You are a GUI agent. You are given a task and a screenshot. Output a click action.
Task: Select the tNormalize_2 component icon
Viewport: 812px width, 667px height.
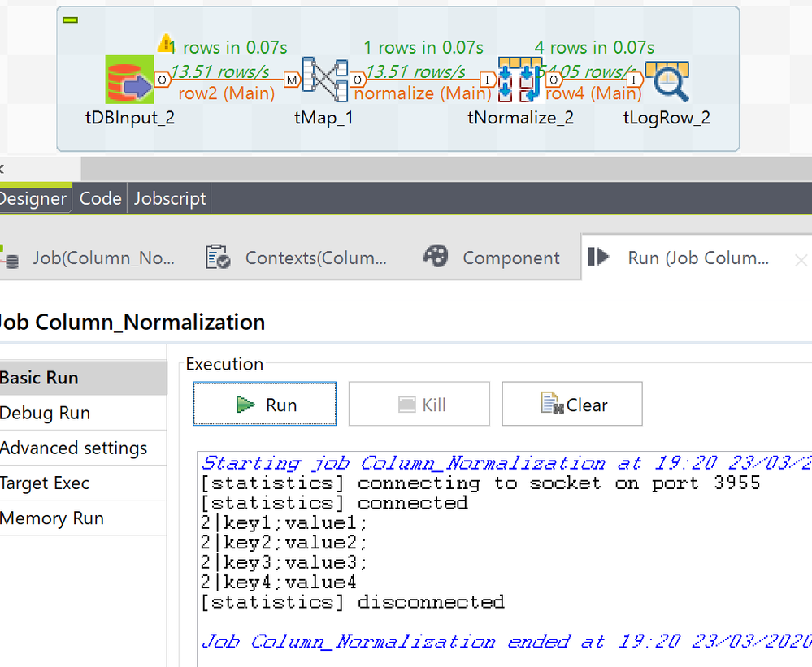[x=520, y=80]
